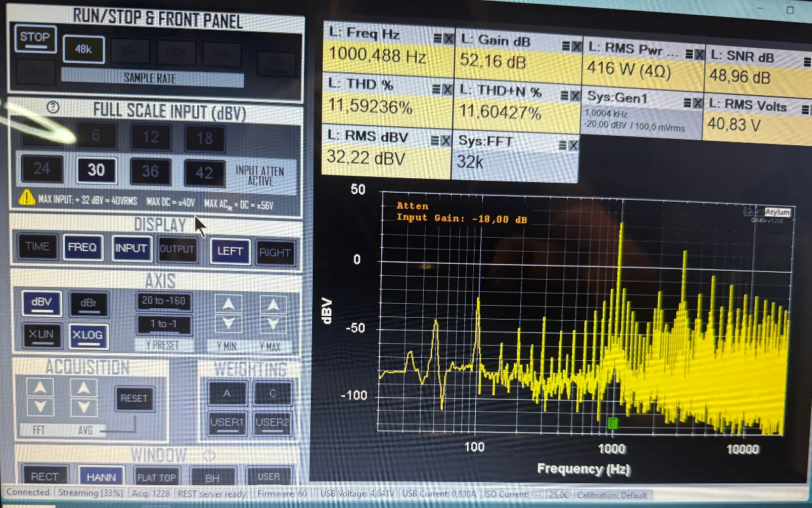Decrease Y MAX with the down arrow
The width and height of the screenshot is (812, 508).
273,325
